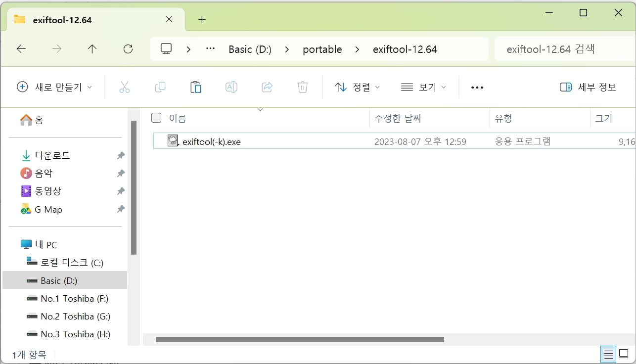Select Basic (D:) in the navigation pane
The height and width of the screenshot is (364, 636).
coord(65,280)
